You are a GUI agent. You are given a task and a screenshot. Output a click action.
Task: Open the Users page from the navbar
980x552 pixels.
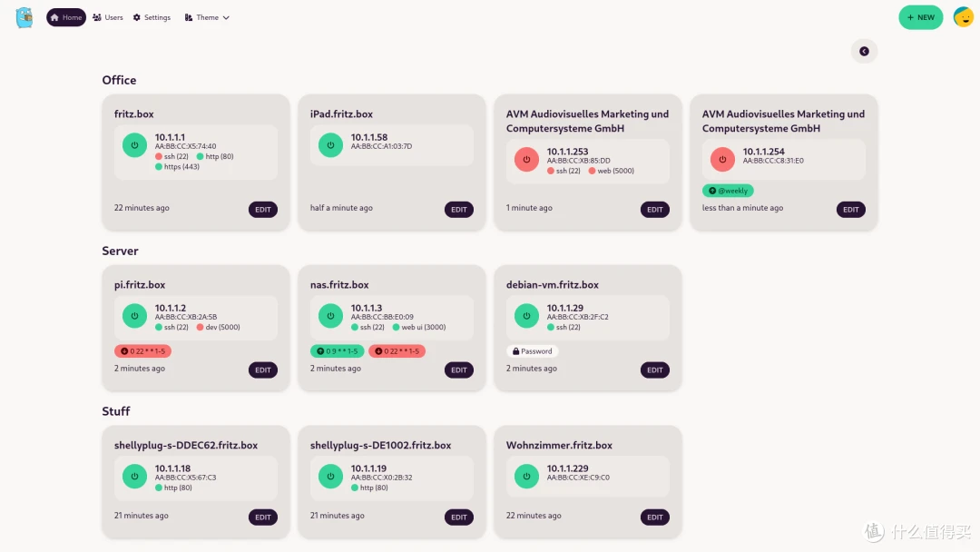pyautogui.click(x=108, y=16)
